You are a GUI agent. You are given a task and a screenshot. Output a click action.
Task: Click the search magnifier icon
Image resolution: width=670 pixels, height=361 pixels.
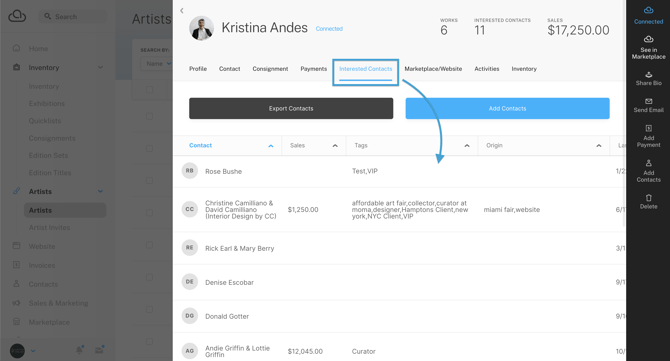pyautogui.click(x=47, y=16)
